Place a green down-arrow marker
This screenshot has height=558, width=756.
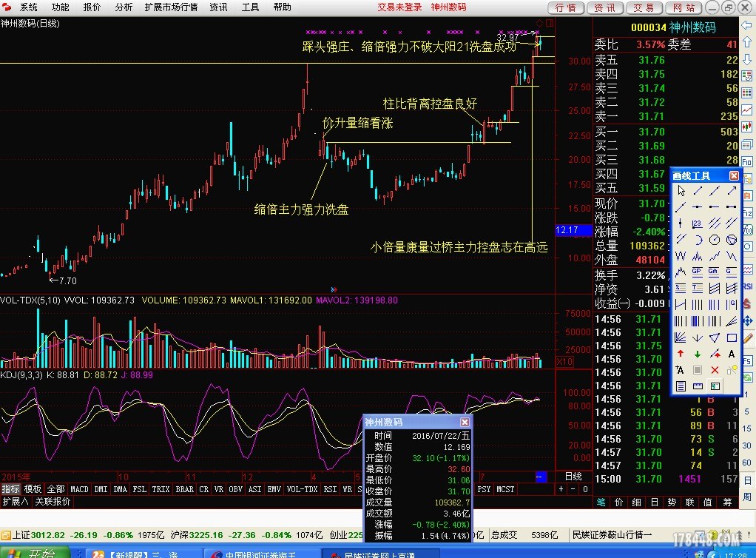coord(698,354)
